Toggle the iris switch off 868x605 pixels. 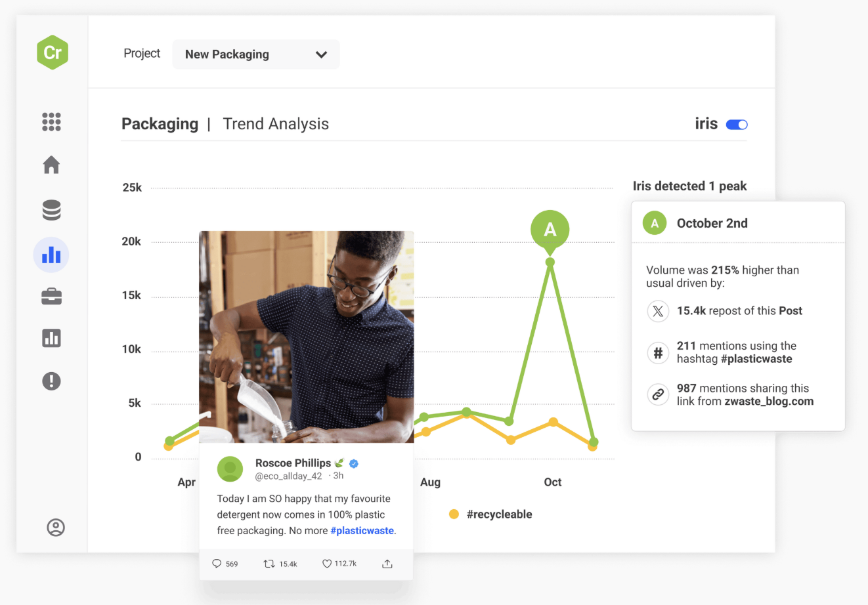pyautogui.click(x=737, y=125)
